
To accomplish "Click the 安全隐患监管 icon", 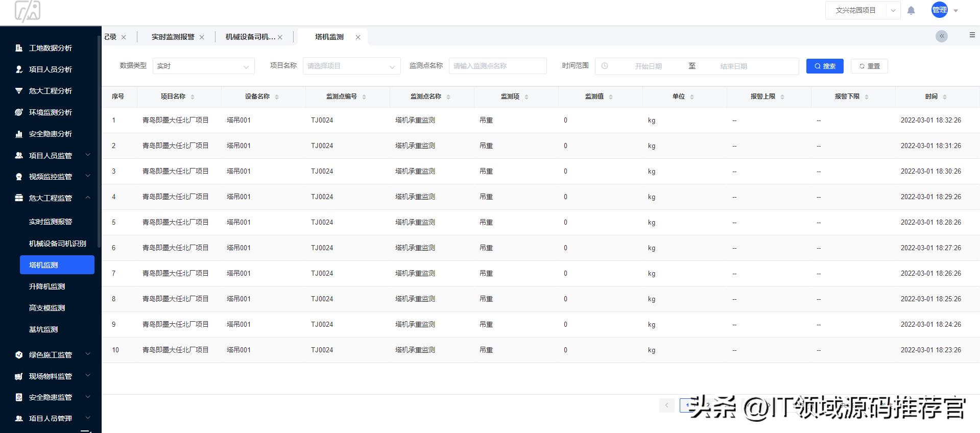I will (19, 397).
